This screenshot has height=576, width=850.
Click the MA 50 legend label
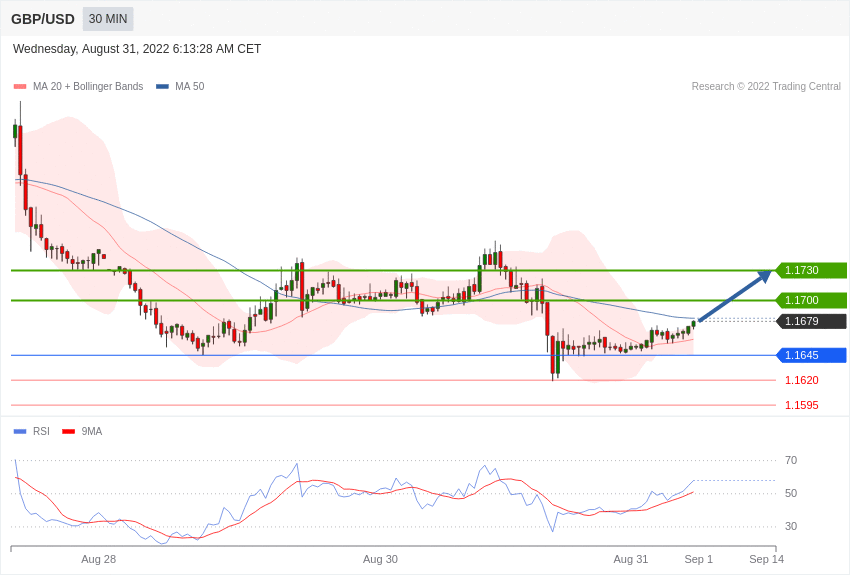point(190,86)
